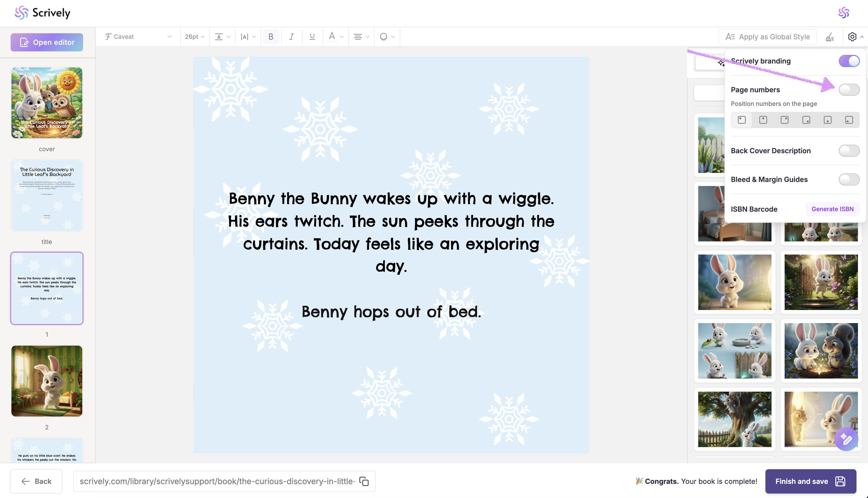Image resolution: width=868 pixels, height=498 pixels.
Task: Turn on Bleed & Margin Guides
Action: (849, 179)
